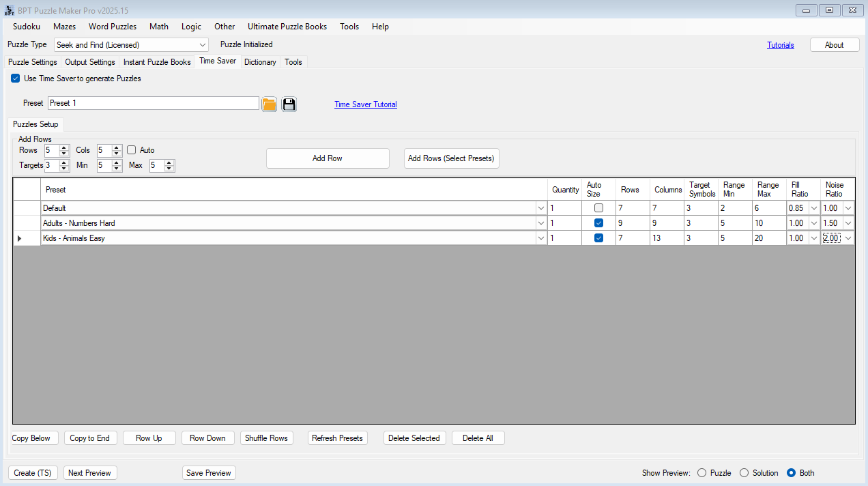The width and height of the screenshot is (868, 486).
Task: Open the preset dropdown for Adults - Numbers Hard
Action: (x=540, y=223)
